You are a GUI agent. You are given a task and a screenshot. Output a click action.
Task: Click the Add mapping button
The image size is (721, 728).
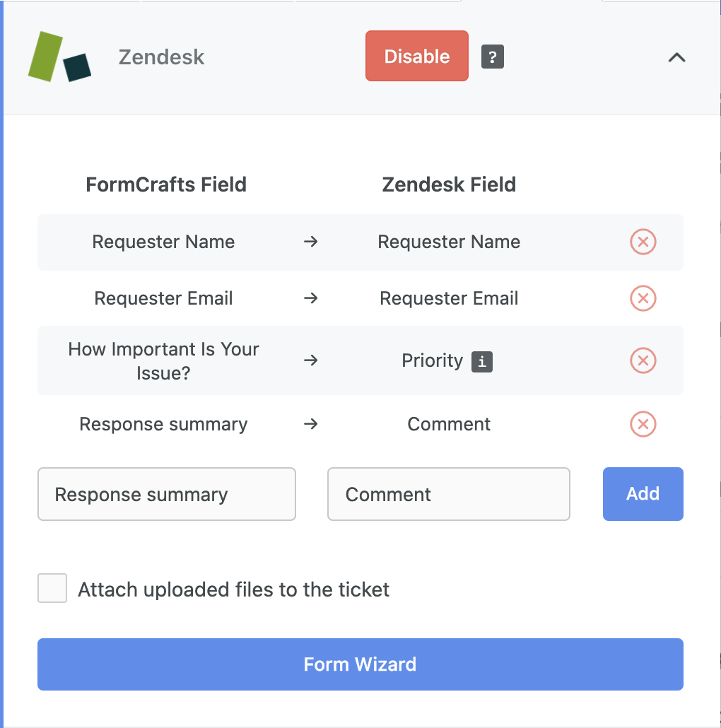pyautogui.click(x=643, y=494)
